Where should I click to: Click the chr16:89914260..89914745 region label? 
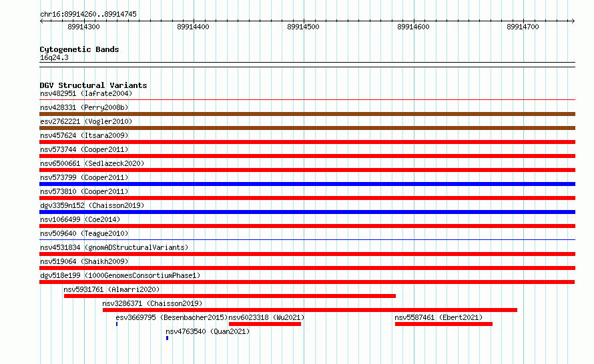click(x=88, y=14)
